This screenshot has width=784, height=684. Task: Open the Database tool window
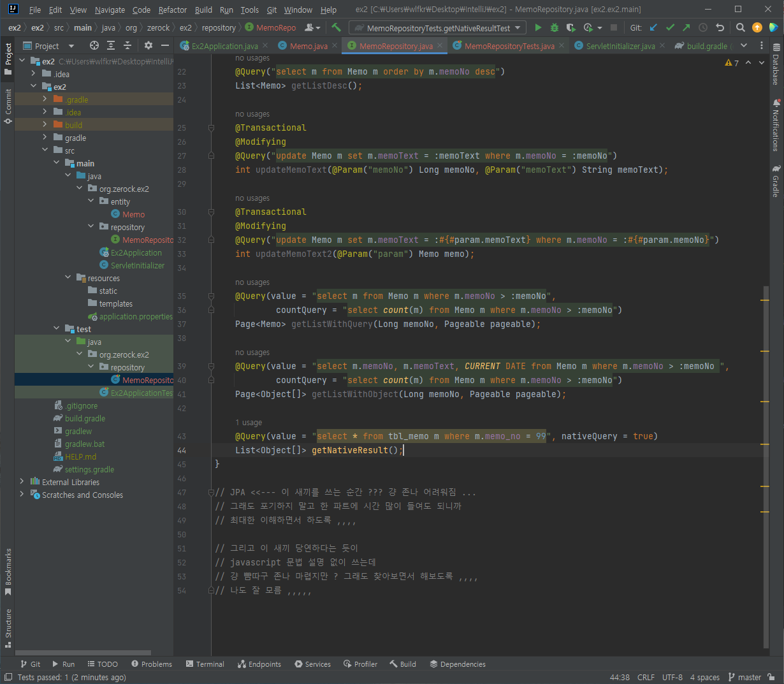[776, 64]
